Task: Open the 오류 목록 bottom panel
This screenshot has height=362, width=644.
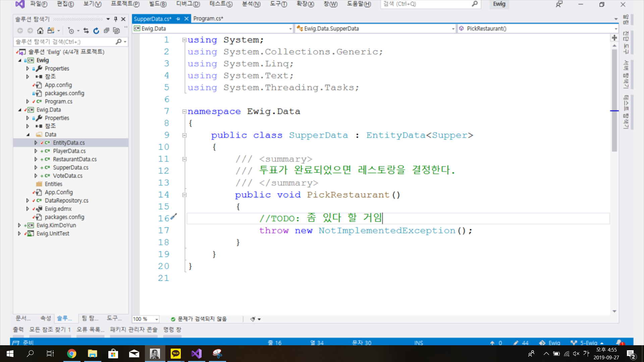Action: point(90,329)
